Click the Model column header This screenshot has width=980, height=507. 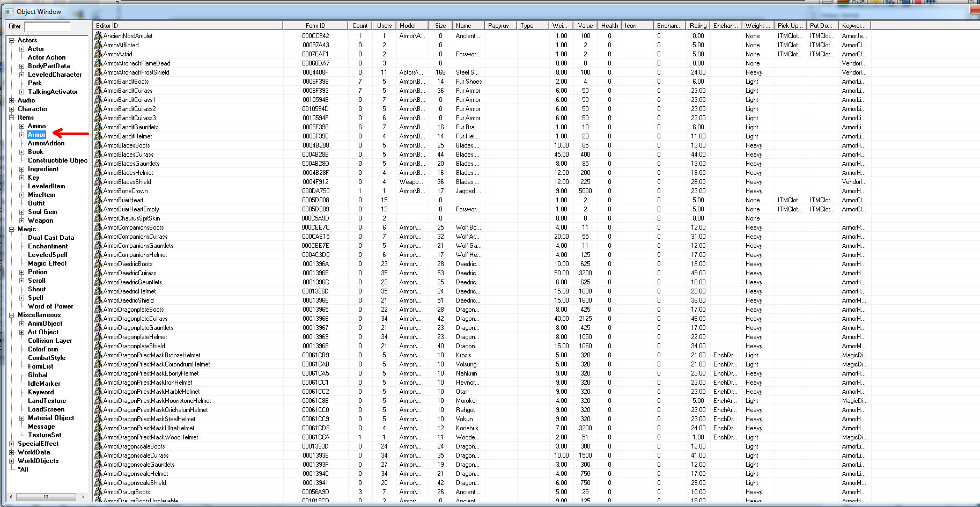pos(412,25)
